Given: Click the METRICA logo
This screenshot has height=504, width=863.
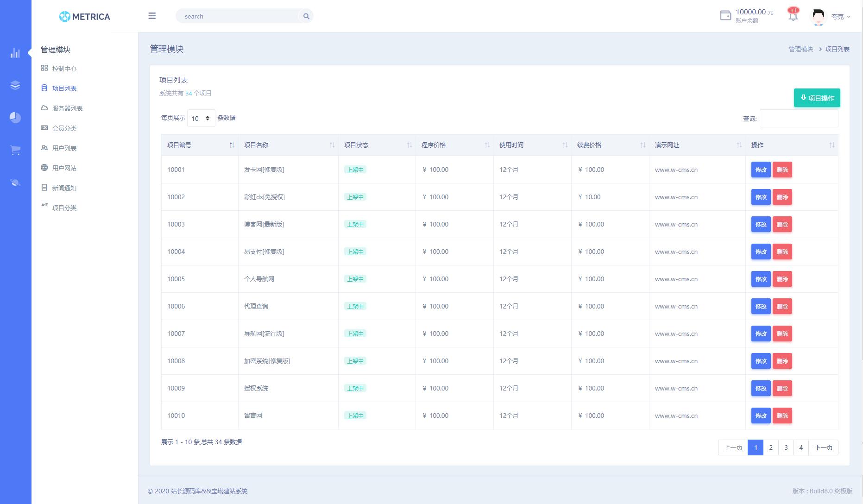Looking at the screenshot, I should pyautogui.click(x=85, y=17).
